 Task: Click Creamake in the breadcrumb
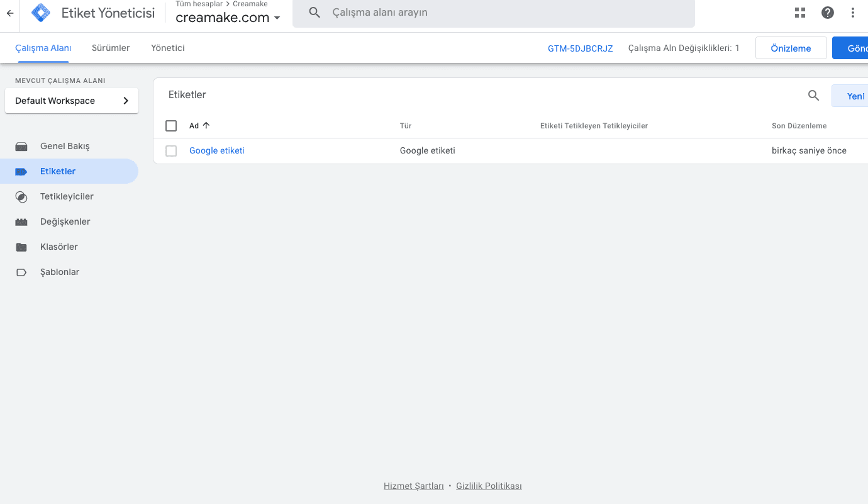tap(250, 4)
